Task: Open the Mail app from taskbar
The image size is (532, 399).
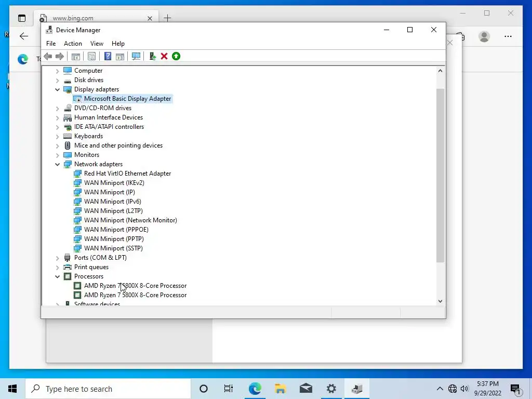Action: coord(305,389)
